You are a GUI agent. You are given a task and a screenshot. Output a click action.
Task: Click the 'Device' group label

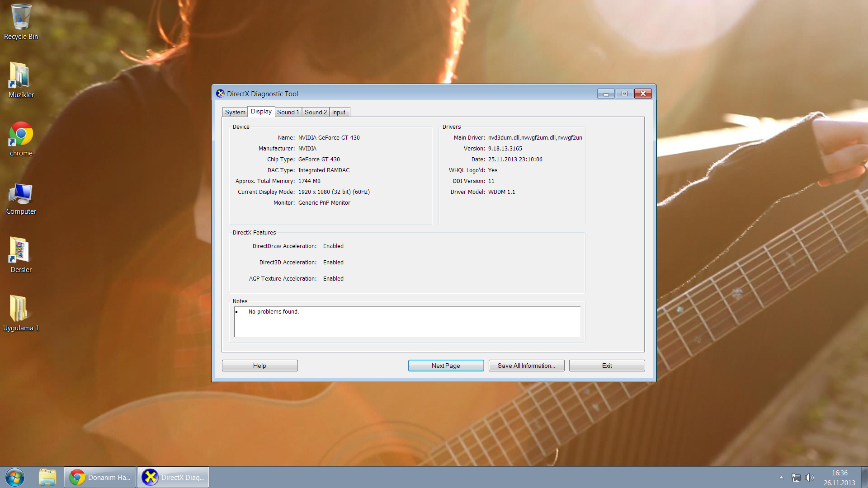[241, 127]
